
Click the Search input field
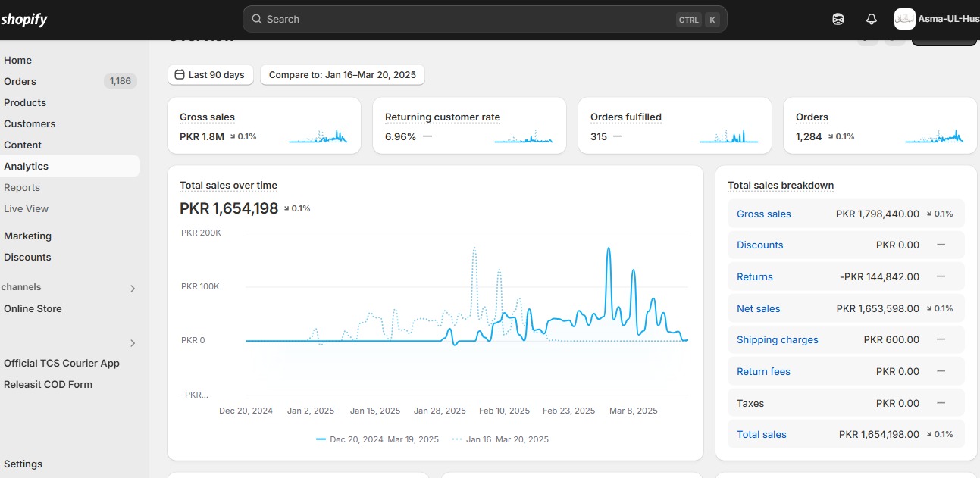[x=470, y=19]
